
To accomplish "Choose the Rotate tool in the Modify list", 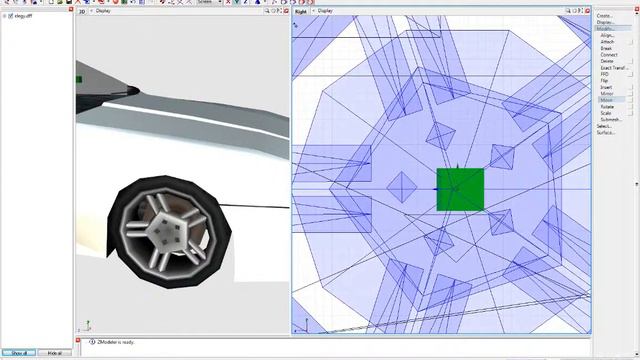I will (x=607, y=107).
